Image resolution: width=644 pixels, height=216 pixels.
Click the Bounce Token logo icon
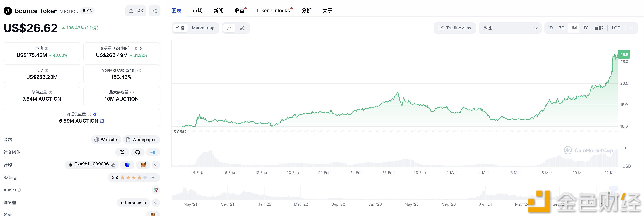(8, 11)
